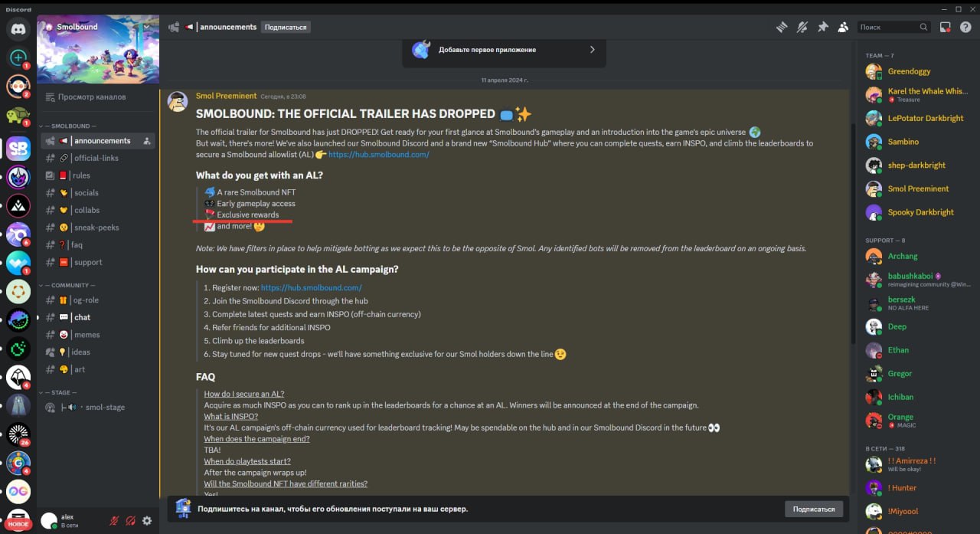Open the rainbow OG server icon

tap(18, 490)
